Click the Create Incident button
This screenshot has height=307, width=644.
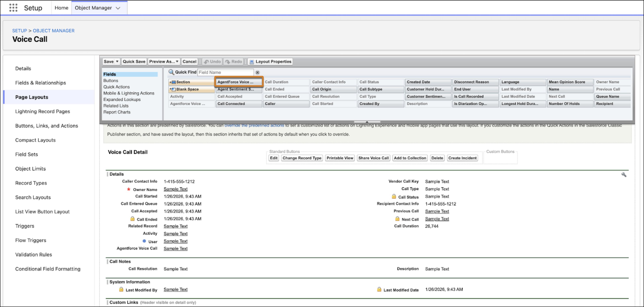click(x=462, y=158)
